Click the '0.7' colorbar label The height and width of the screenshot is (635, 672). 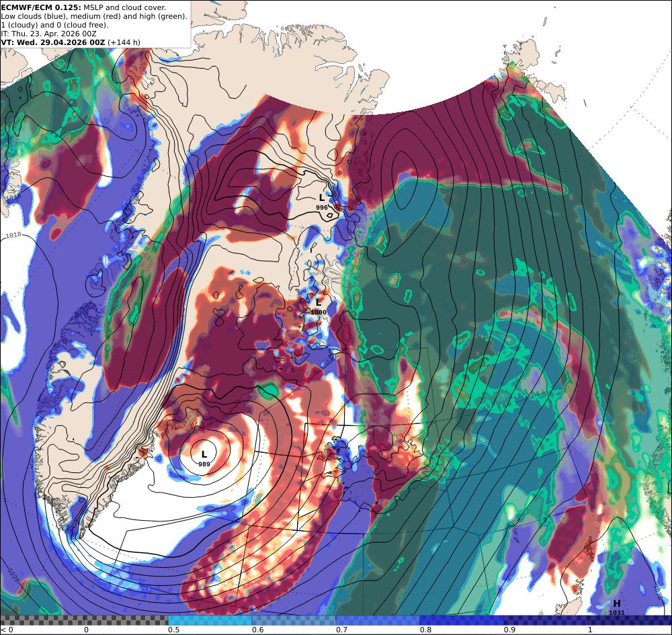[341, 630]
